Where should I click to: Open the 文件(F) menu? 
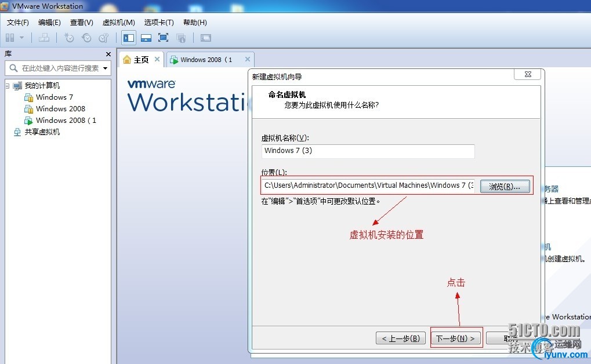point(18,23)
